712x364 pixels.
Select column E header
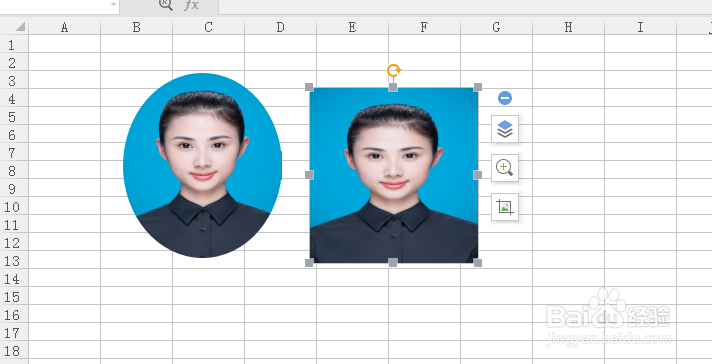pyautogui.click(x=352, y=27)
